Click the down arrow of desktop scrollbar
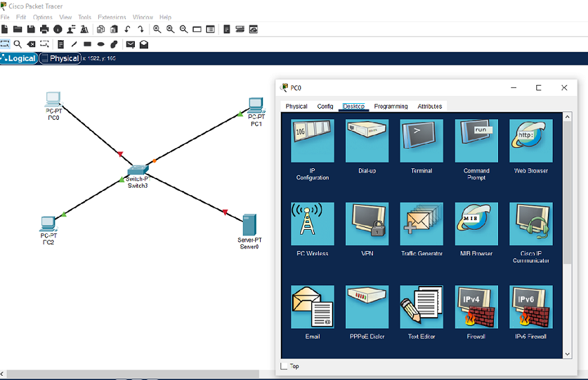 567,353
